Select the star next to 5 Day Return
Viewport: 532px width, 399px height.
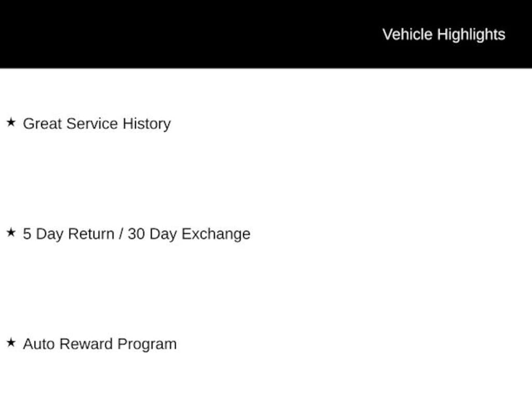[11, 232]
